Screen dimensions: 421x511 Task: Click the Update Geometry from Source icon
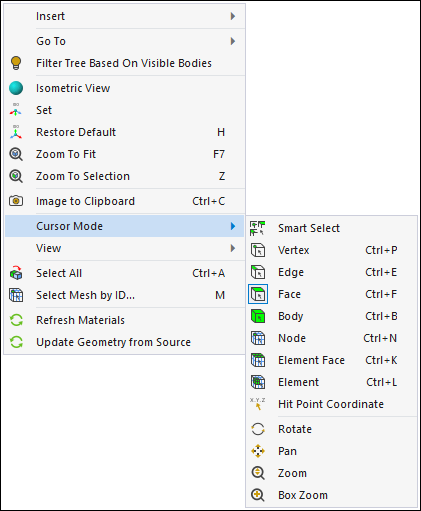pyautogui.click(x=16, y=342)
